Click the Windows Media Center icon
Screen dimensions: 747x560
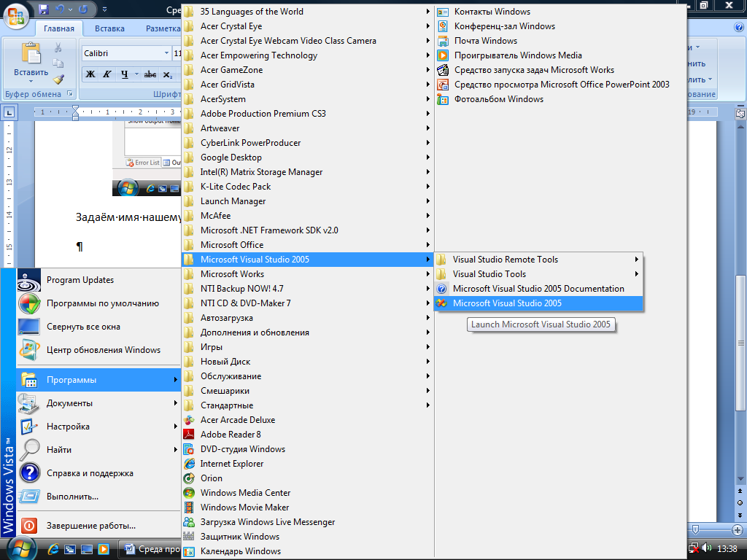click(189, 493)
